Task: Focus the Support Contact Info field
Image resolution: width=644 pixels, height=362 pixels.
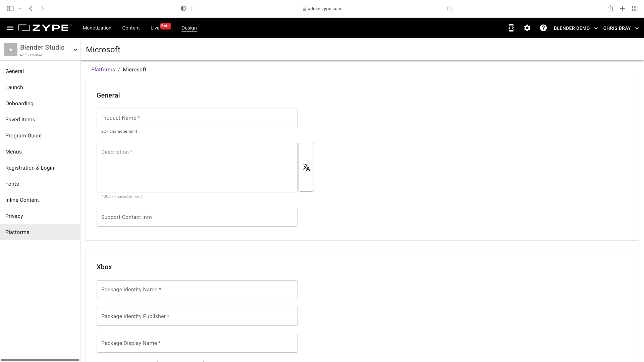Action: click(x=197, y=217)
